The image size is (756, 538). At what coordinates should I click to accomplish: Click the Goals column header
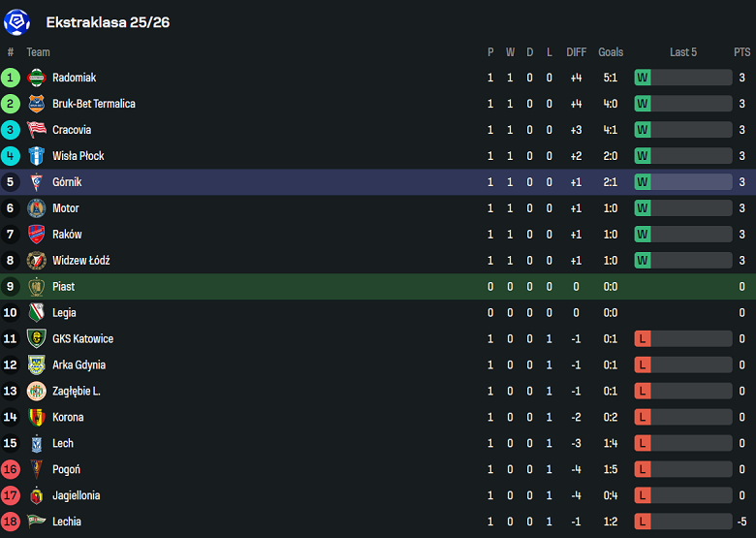pyautogui.click(x=611, y=52)
